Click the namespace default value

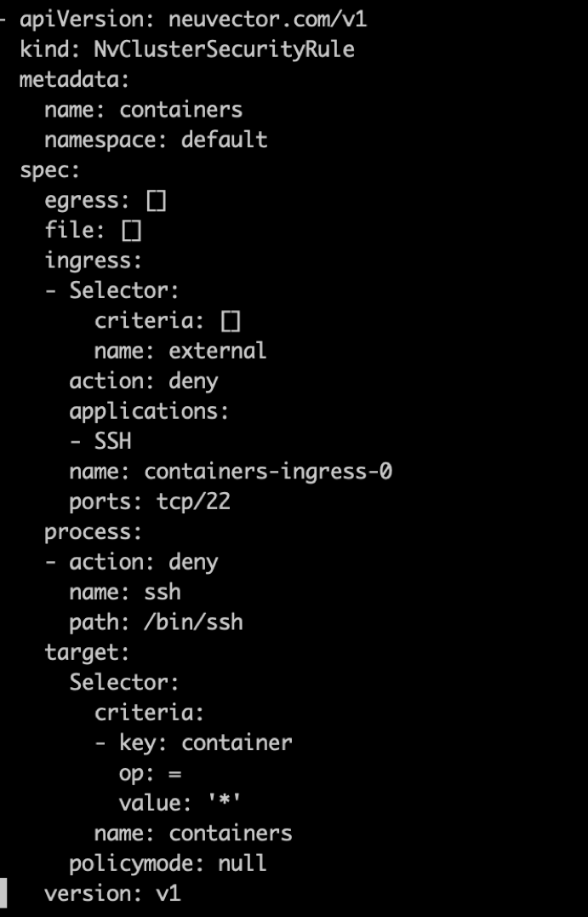tap(224, 140)
